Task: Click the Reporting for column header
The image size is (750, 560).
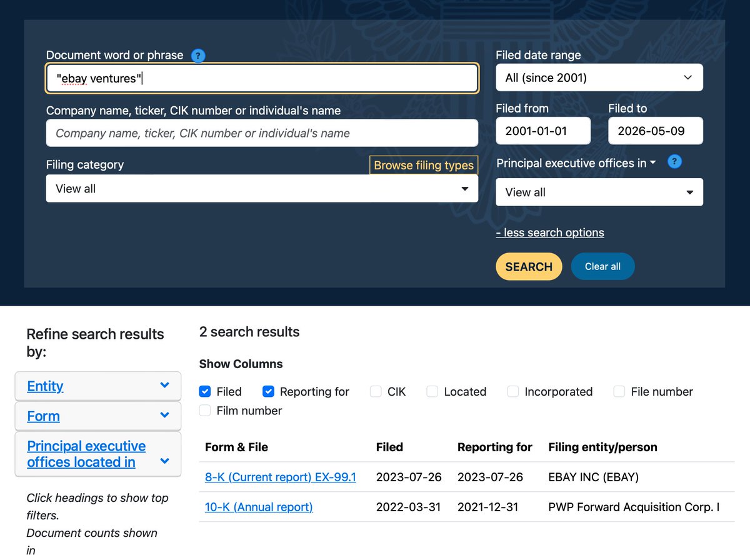Action: 495,447
